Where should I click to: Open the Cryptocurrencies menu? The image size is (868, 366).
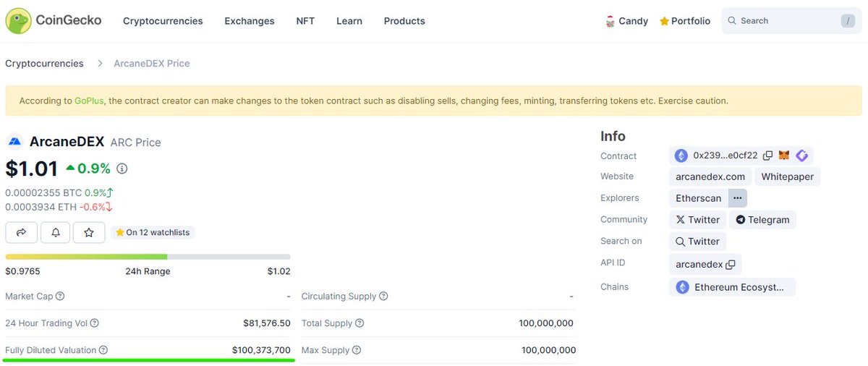(x=163, y=21)
